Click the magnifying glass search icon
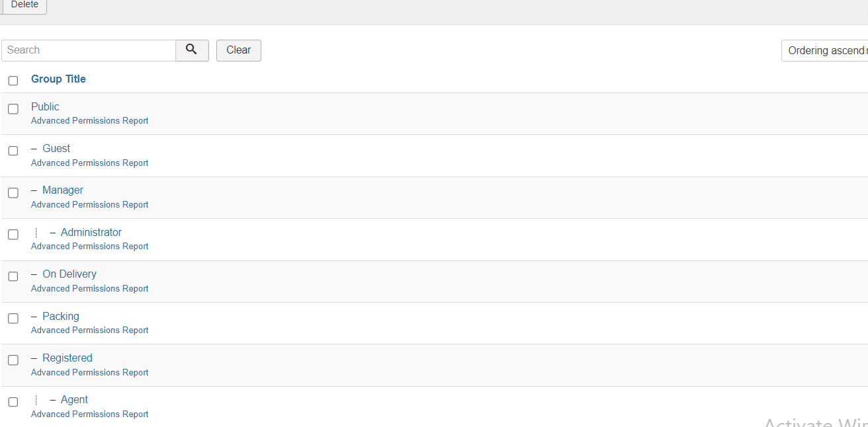Screen dimensions: 868x427 [x=192, y=50]
